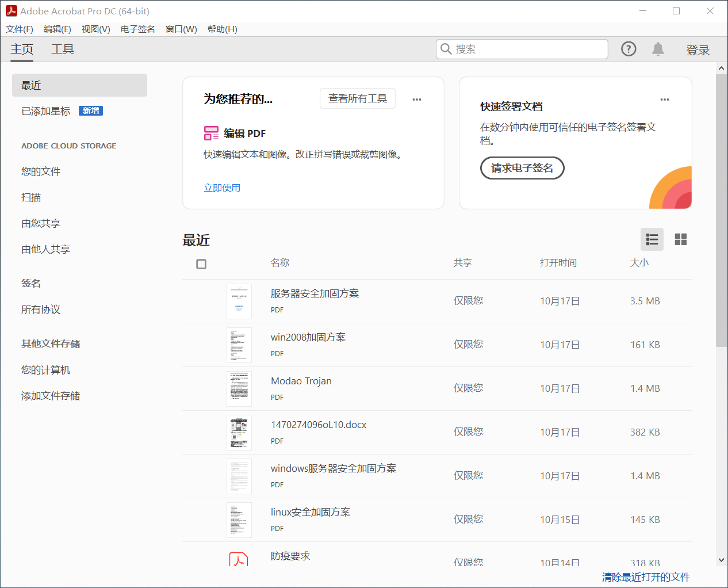This screenshot has height=588, width=728.
Task: Click the 请求电子签名 button
Action: tap(522, 168)
